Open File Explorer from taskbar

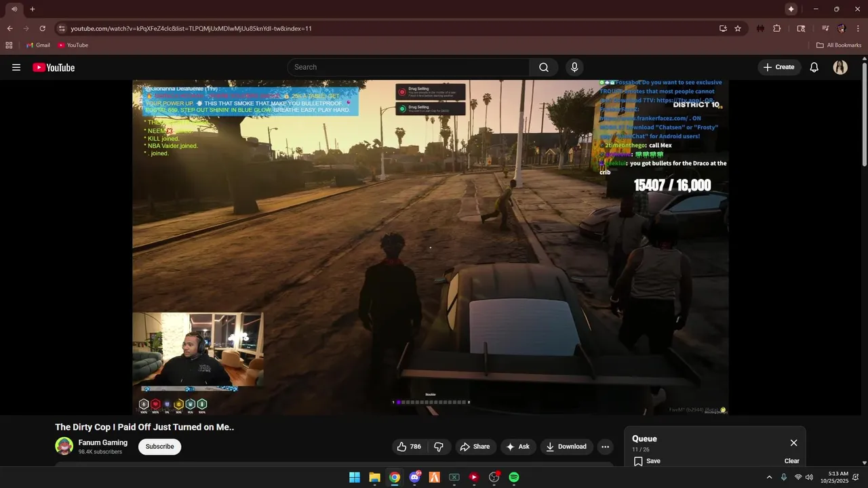point(374,477)
